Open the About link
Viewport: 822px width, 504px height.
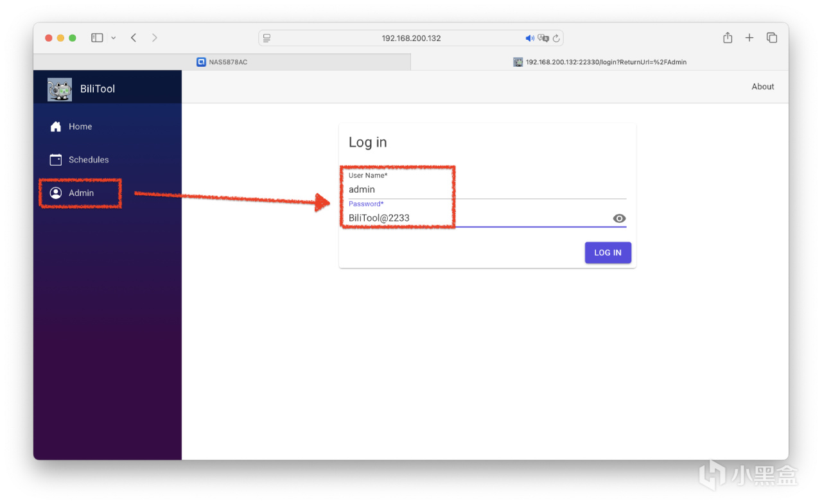click(763, 87)
